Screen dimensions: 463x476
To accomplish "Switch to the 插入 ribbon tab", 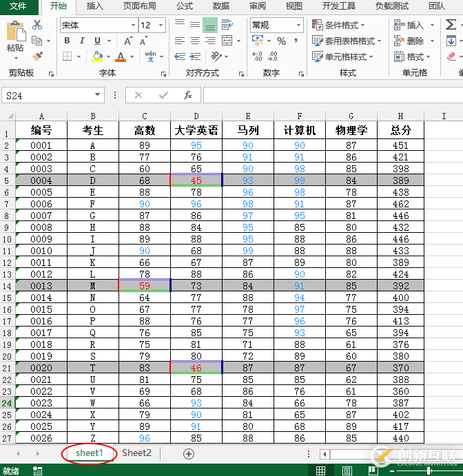I will (95, 6).
